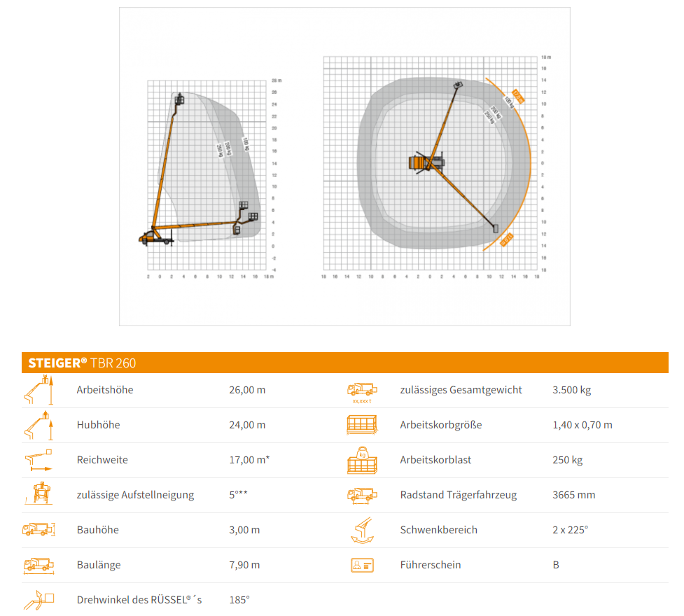This screenshot has height=616, width=684.
Task: Click the 250 kg Arbeitskorblast value
Action: tap(568, 461)
